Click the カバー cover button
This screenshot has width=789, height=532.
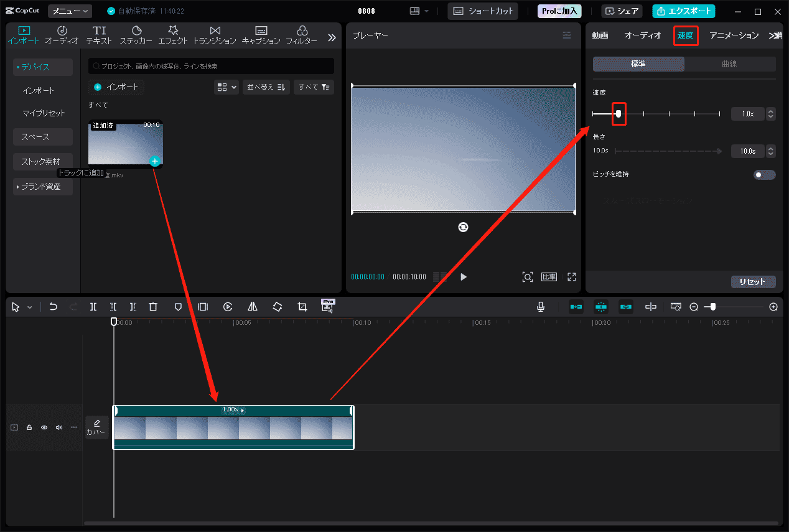pos(96,427)
